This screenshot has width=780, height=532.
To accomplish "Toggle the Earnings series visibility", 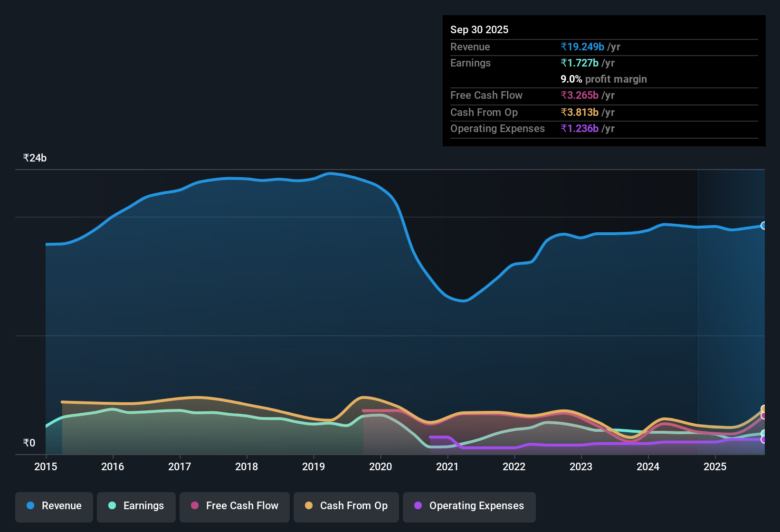I will click(x=136, y=506).
